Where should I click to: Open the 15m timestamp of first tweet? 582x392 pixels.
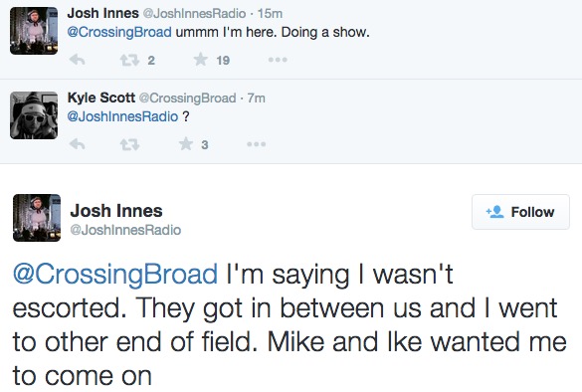[x=270, y=14]
